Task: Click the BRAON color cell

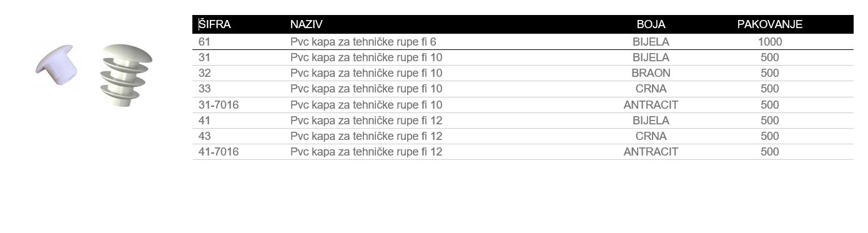Action: pos(651,73)
